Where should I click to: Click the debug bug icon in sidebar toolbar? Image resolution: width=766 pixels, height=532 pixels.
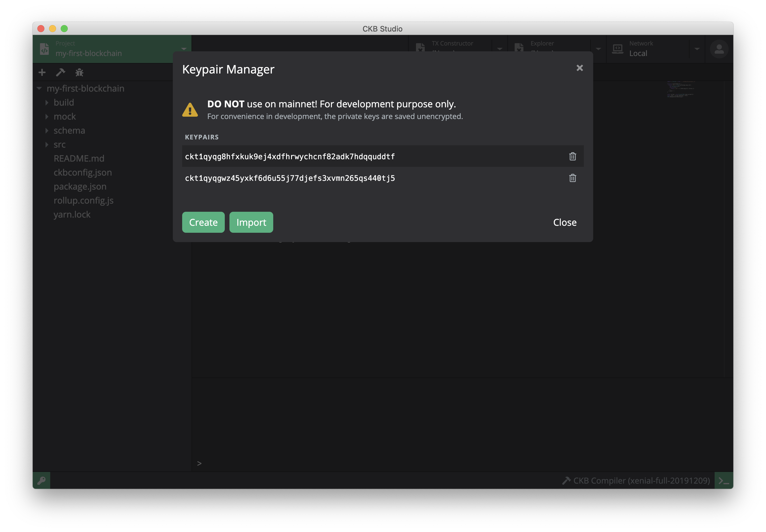[x=79, y=72]
